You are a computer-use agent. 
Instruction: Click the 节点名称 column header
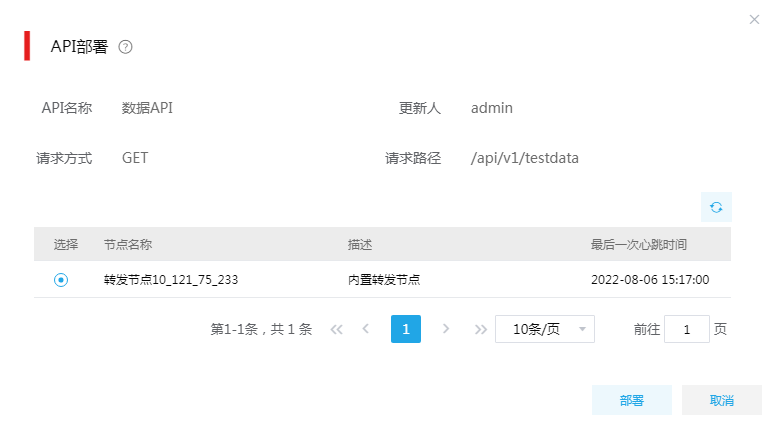[128, 244]
